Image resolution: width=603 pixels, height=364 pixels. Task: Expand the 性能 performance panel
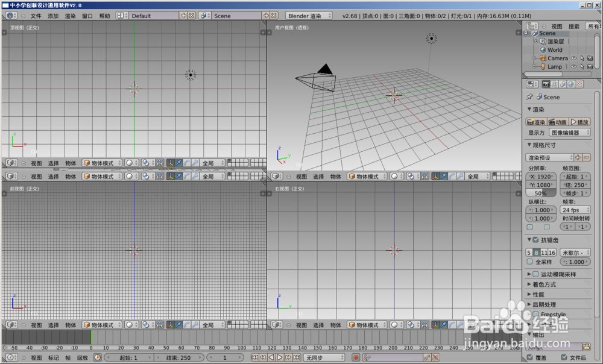coord(538,295)
